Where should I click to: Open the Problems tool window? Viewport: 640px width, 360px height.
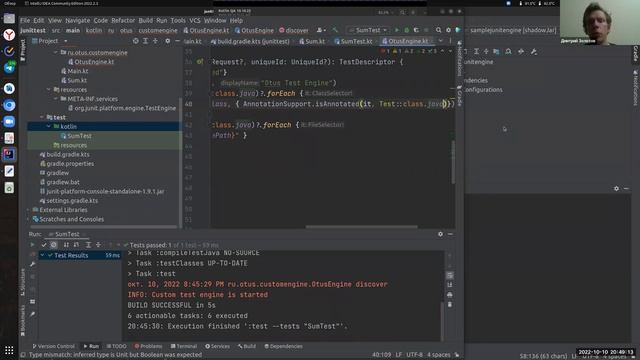click(148, 346)
